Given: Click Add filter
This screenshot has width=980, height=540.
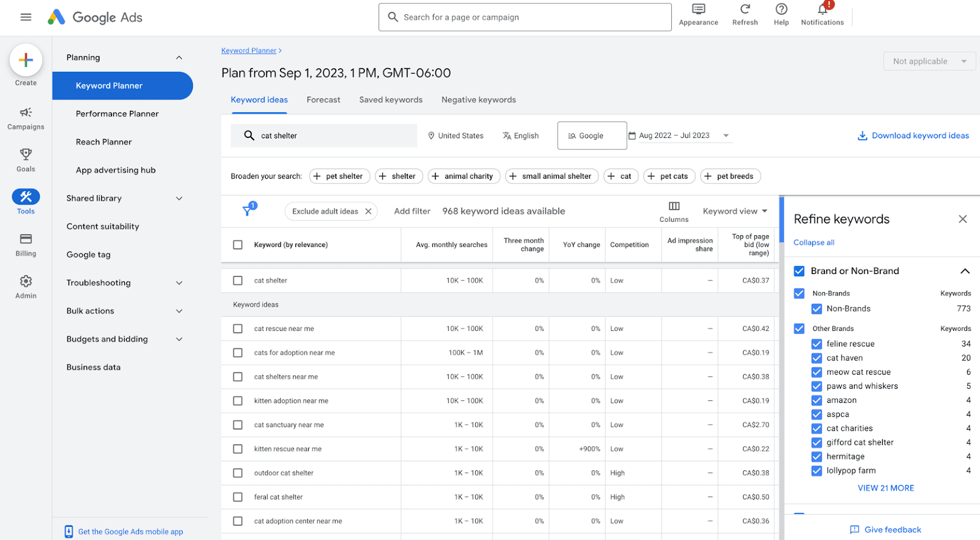Looking at the screenshot, I should pyautogui.click(x=412, y=211).
